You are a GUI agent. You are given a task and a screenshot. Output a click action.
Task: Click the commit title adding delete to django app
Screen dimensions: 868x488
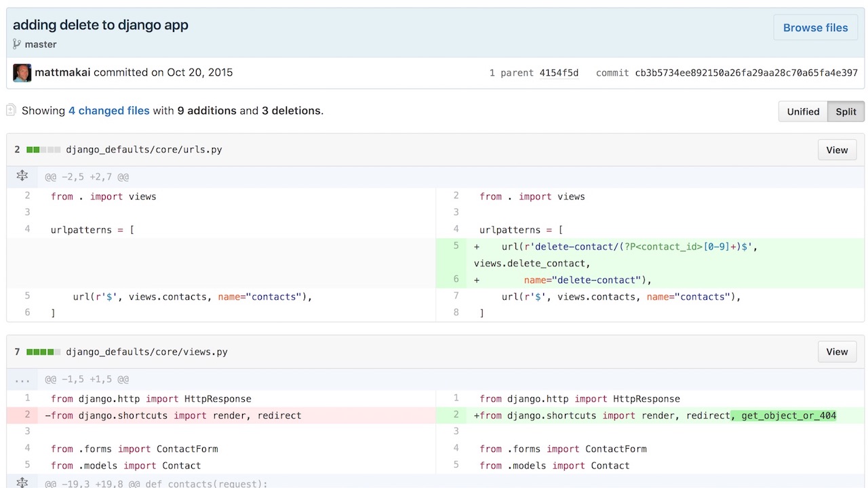tap(100, 25)
